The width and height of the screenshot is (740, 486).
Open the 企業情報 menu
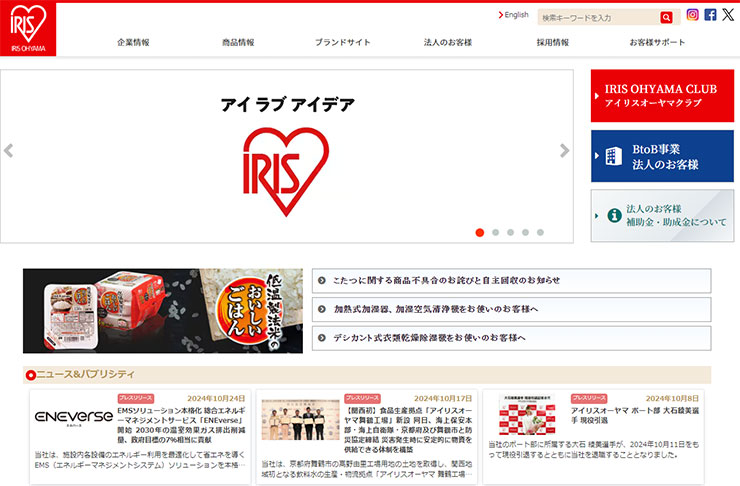(x=134, y=42)
